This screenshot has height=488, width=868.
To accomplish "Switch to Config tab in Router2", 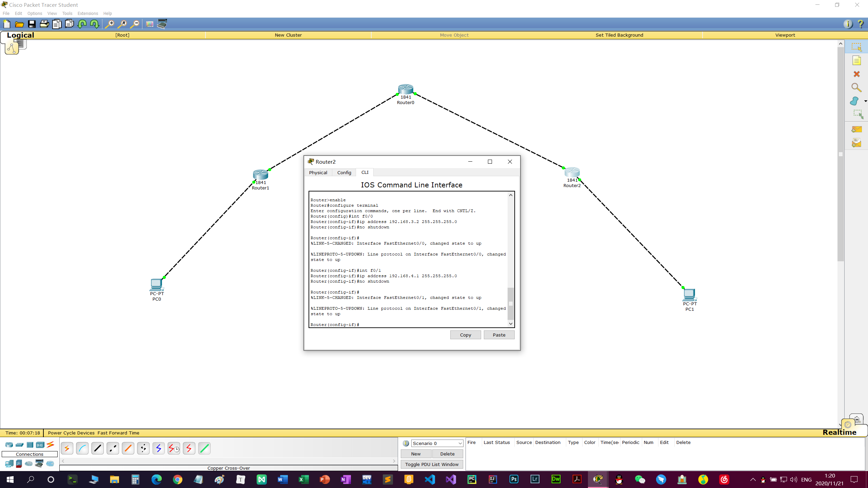I will pos(344,172).
